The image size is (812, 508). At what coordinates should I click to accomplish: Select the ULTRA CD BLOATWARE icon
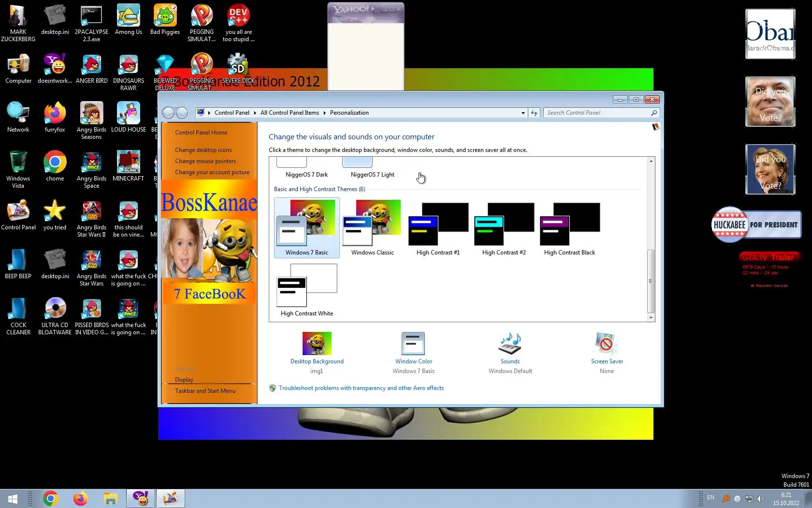click(x=55, y=316)
